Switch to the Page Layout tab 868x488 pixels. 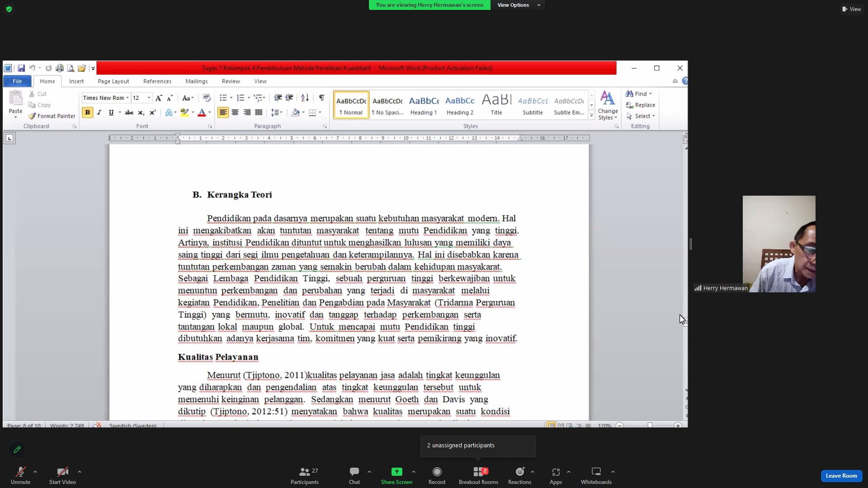pyautogui.click(x=113, y=81)
